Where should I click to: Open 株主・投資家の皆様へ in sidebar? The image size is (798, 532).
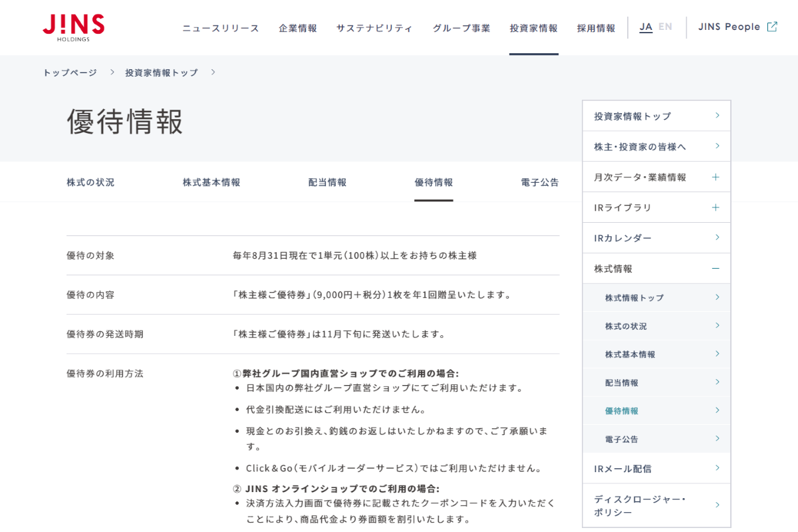coord(656,146)
